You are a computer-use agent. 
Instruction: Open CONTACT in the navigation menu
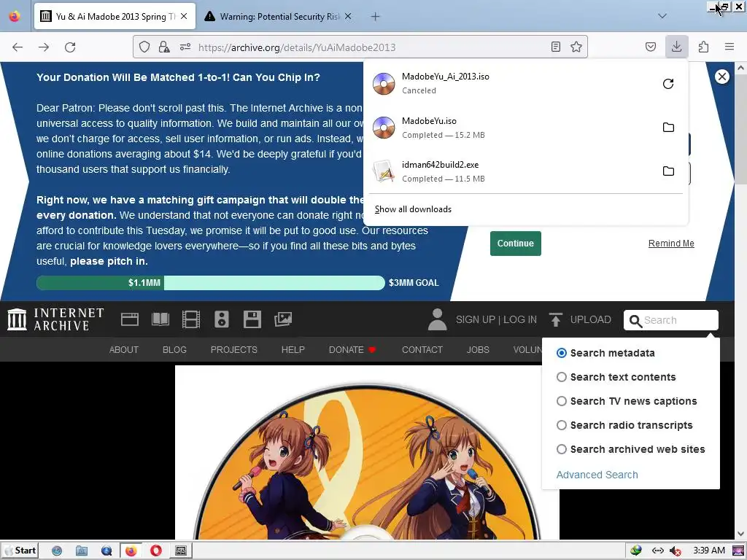422,349
